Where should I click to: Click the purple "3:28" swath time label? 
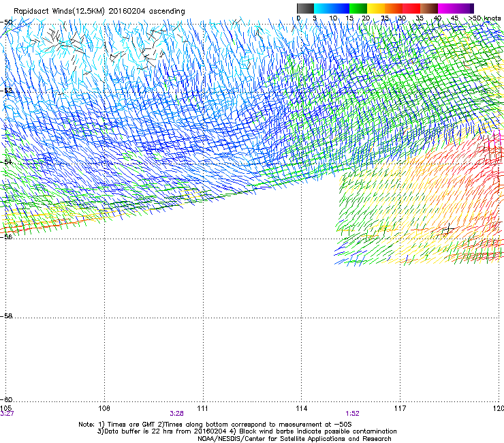[177, 414]
